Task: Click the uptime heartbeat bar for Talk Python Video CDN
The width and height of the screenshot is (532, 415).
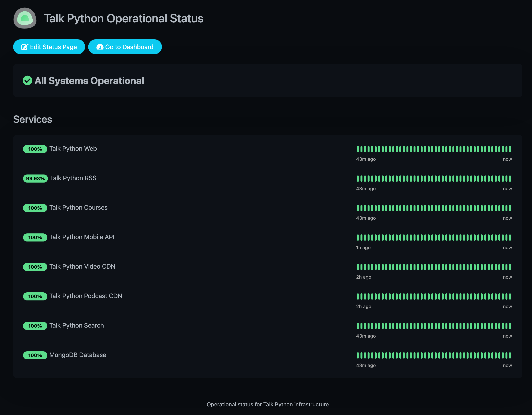Action: (434, 267)
